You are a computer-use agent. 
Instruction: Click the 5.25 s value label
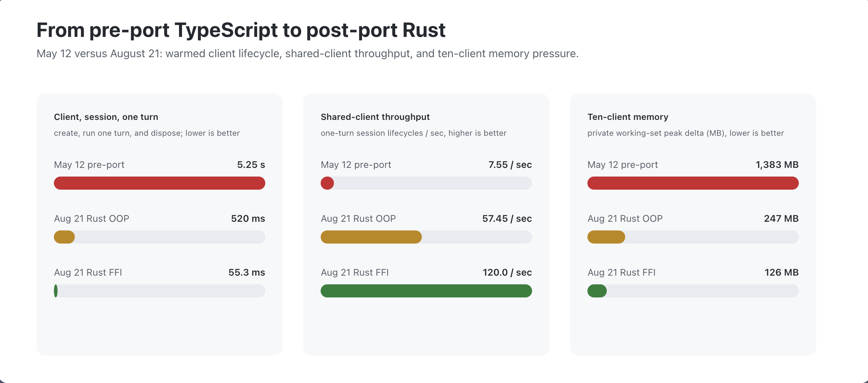click(x=251, y=165)
